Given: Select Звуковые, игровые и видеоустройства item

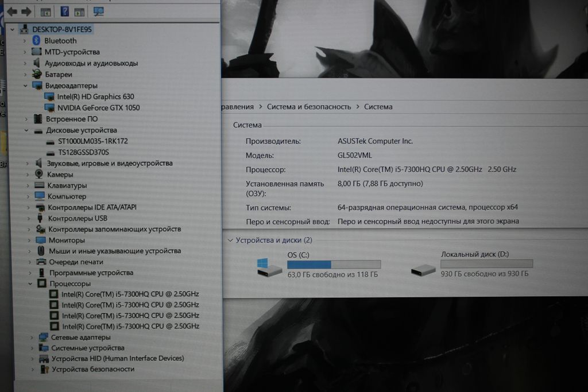Looking at the screenshot, I should 110,164.
